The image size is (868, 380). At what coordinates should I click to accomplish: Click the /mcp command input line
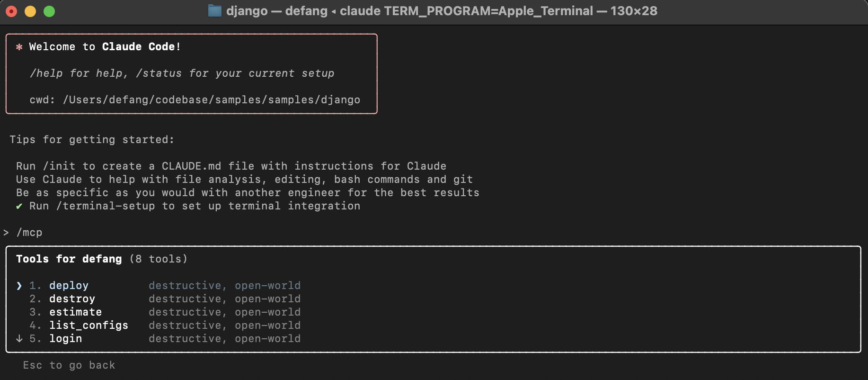(x=29, y=233)
